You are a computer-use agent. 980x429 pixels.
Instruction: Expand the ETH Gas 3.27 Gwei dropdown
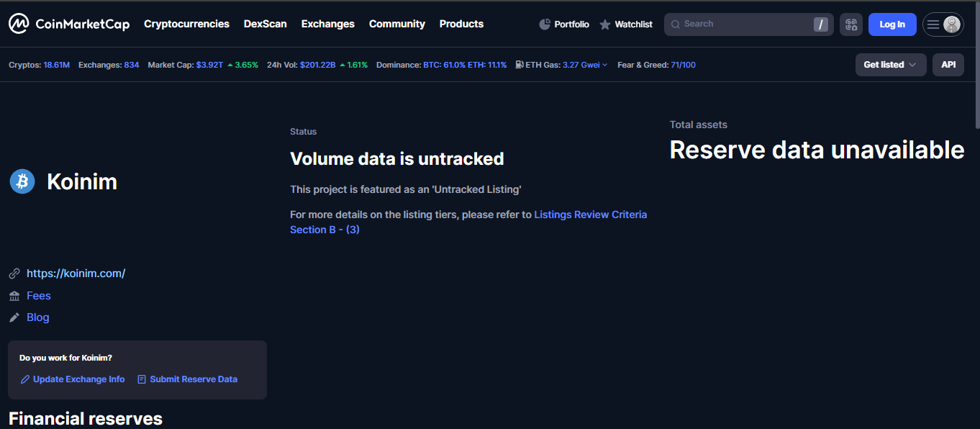tap(585, 65)
